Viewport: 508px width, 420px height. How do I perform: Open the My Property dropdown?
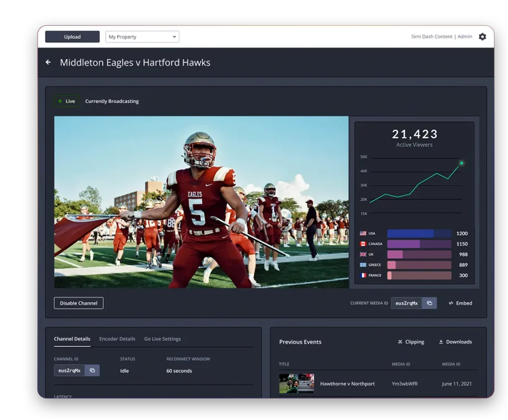pos(142,37)
